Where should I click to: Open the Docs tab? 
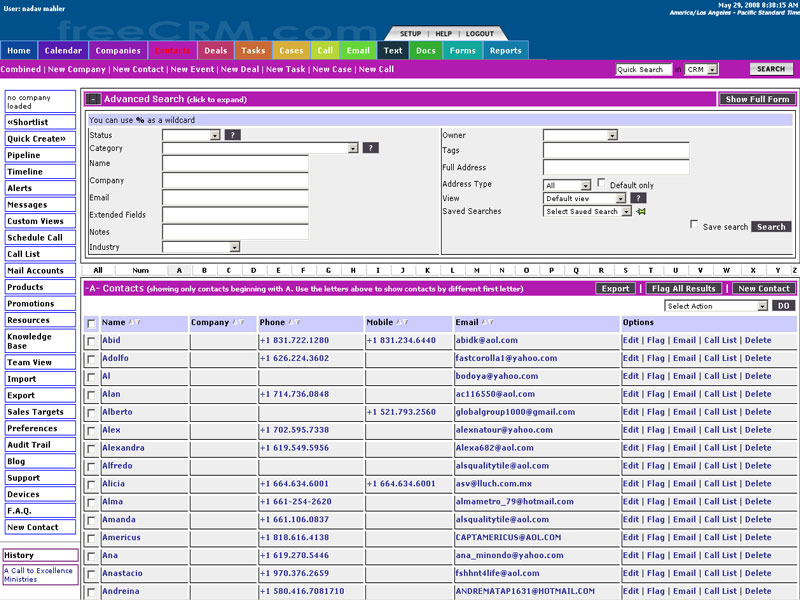click(426, 51)
